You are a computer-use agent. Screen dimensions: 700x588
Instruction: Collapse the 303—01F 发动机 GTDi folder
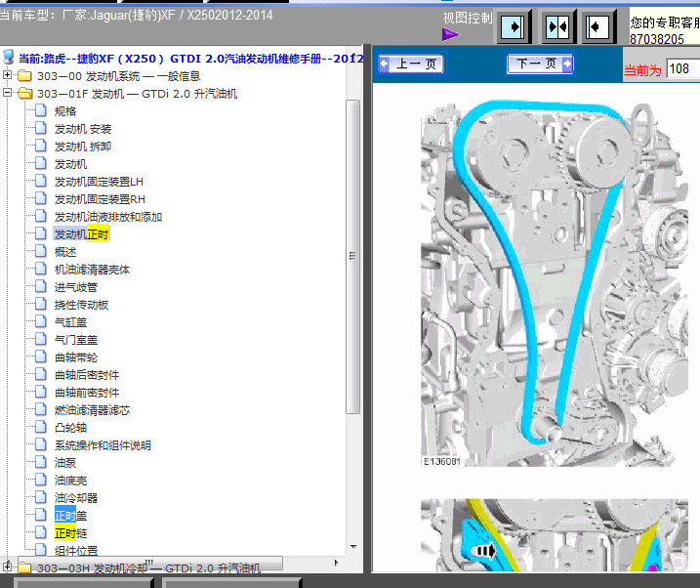click(x=7, y=93)
